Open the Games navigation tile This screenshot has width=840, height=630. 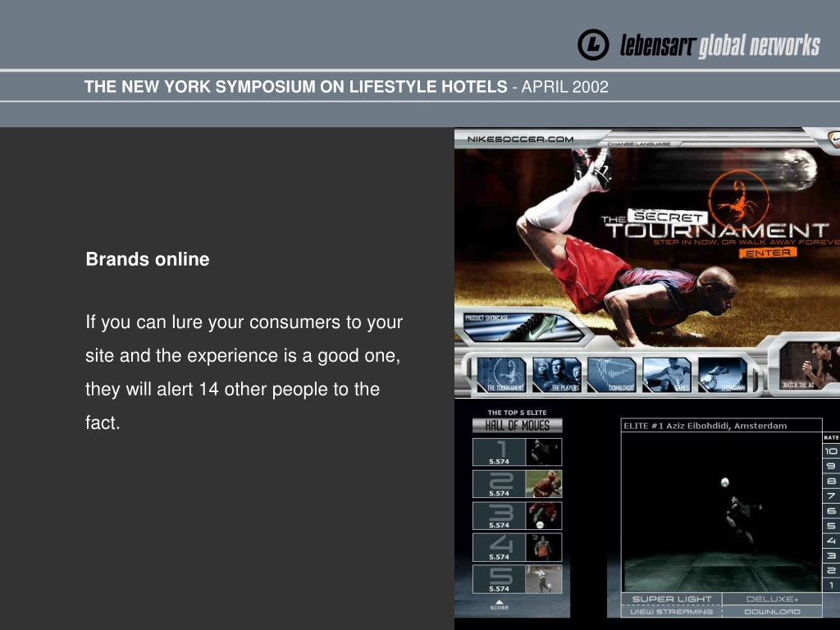pyautogui.click(x=667, y=374)
